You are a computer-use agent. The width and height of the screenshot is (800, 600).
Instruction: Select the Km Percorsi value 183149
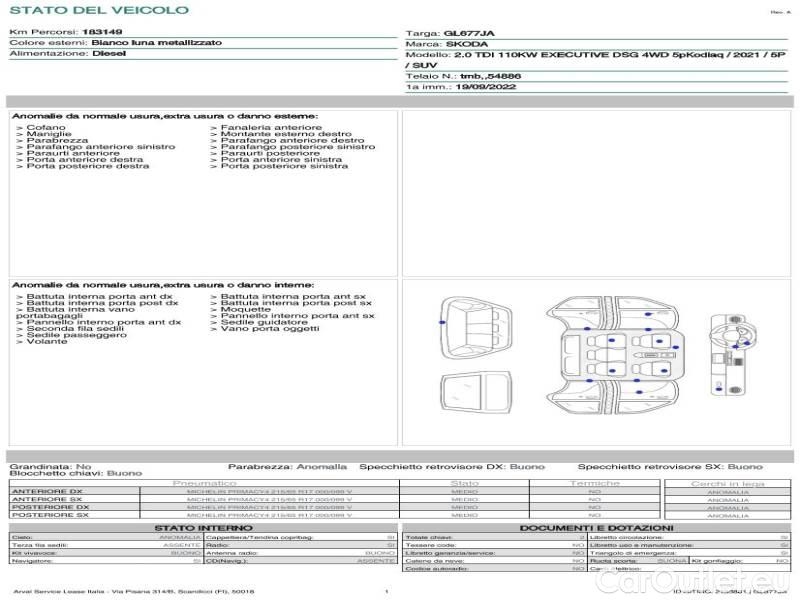(102, 32)
